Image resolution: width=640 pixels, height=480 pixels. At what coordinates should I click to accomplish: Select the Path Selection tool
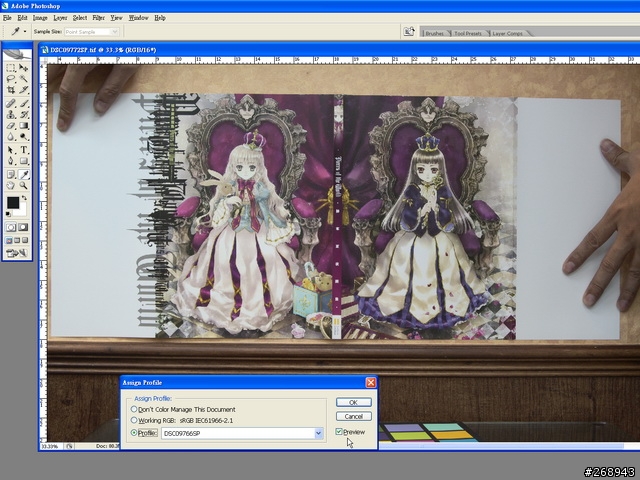point(11,150)
